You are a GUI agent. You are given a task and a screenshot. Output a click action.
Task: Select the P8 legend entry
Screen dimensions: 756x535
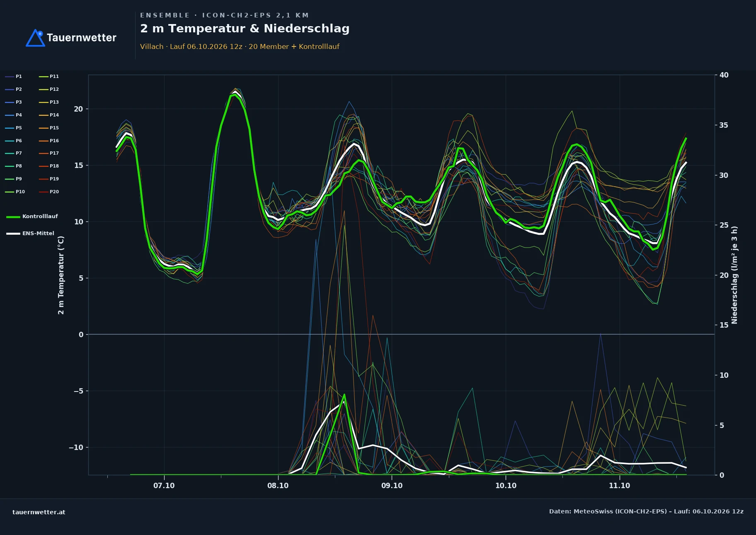(x=13, y=166)
